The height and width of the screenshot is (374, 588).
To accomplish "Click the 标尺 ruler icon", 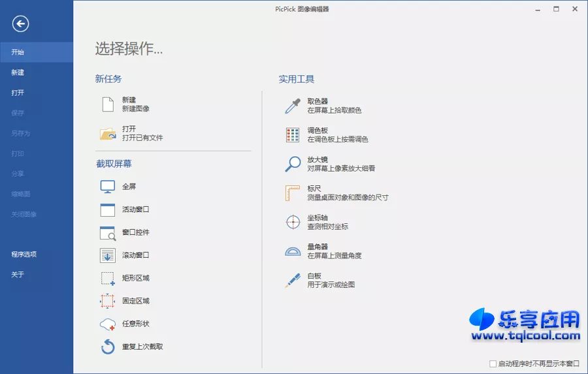I will click(x=293, y=193).
